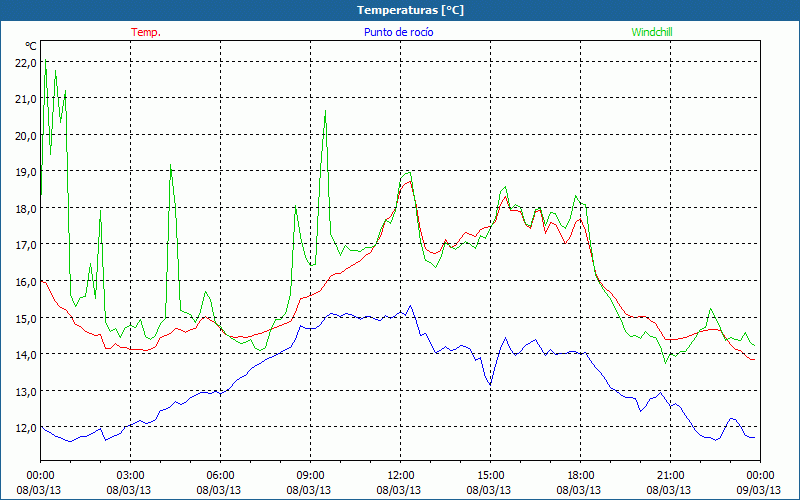Image resolution: width=800 pixels, height=500 pixels.
Task: Click the 09/03/13 date label
Action: (x=759, y=490)
